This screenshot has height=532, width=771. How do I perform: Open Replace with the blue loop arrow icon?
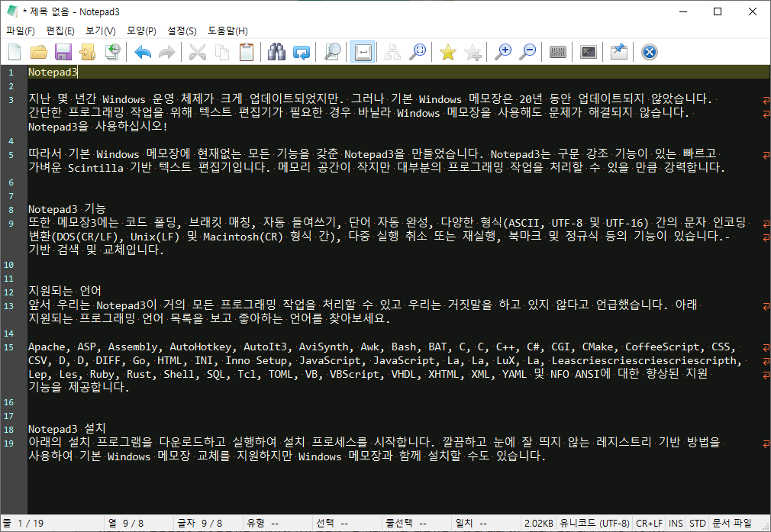click(x=302, y=52)
